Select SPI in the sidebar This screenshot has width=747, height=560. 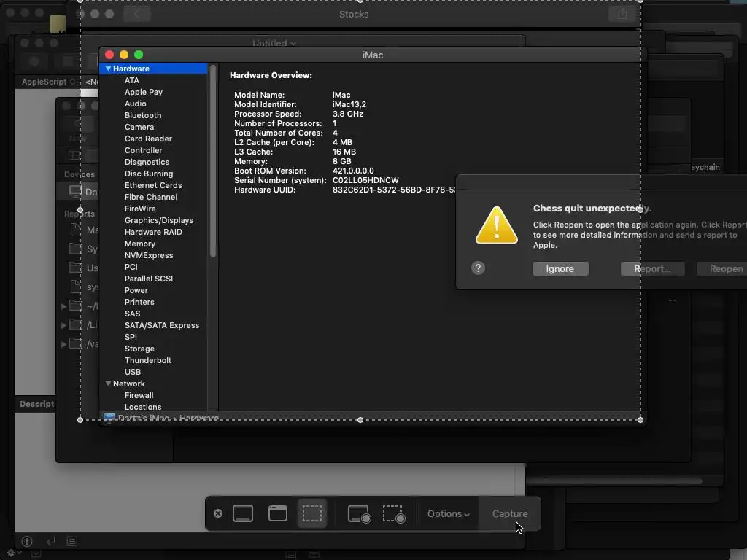pyautogui.click(x=131, y=337)
